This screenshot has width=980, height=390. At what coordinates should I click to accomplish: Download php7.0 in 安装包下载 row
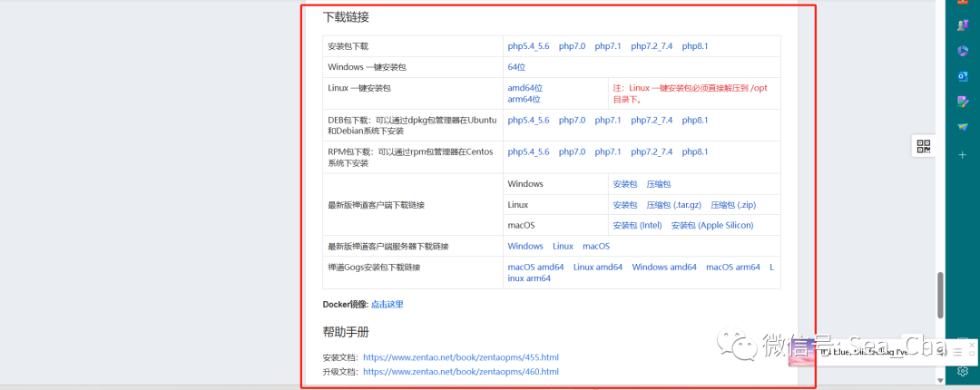(572, 46)
